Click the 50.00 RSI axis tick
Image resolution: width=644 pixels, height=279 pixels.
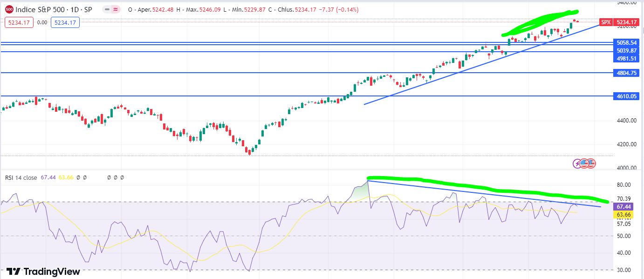(623, 236)
